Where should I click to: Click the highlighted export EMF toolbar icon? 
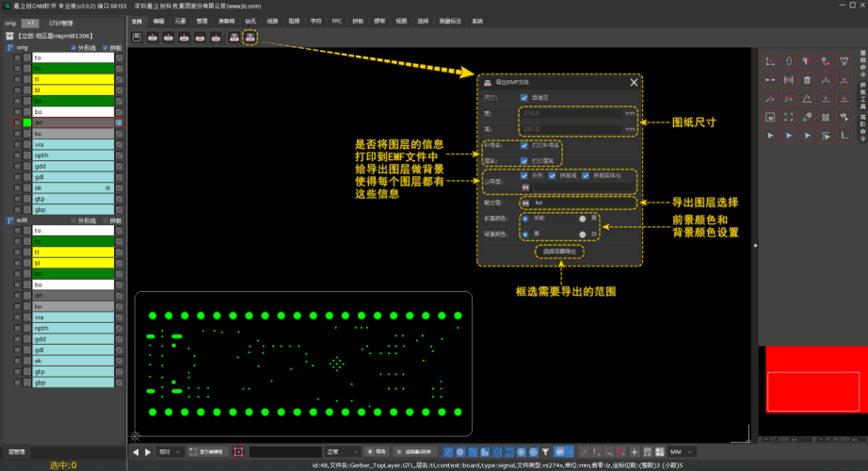pos(250,37)
